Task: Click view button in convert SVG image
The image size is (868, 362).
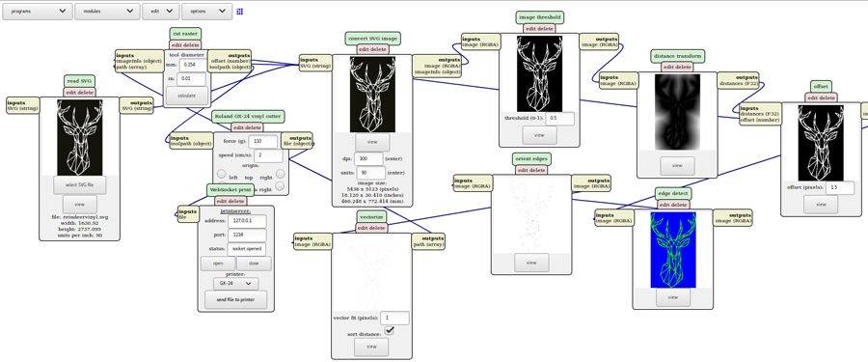Action: pos(372,142)
